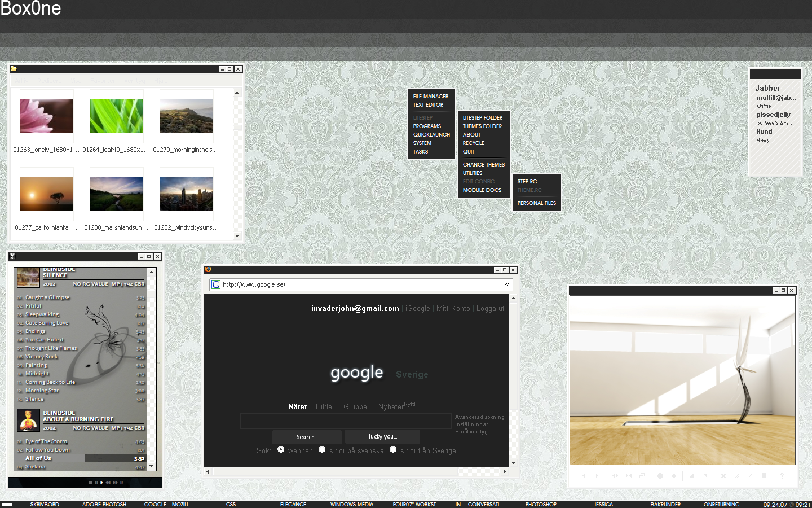Click the filled square icon in image viewer toolbar

[x=764, y=476]
